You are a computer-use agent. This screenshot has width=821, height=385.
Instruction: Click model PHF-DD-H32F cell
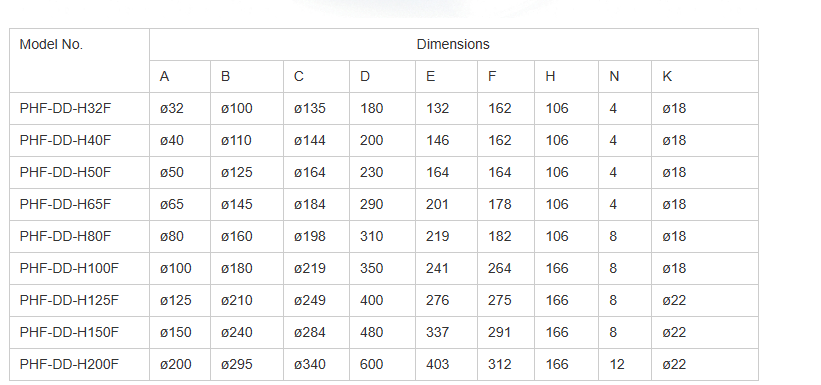(x=80, y=108)
